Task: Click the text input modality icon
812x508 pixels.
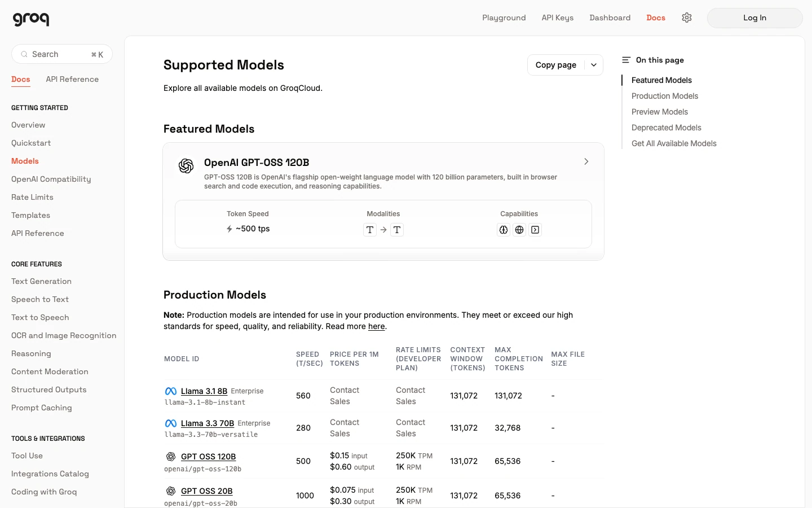Action: click(370, 230)
